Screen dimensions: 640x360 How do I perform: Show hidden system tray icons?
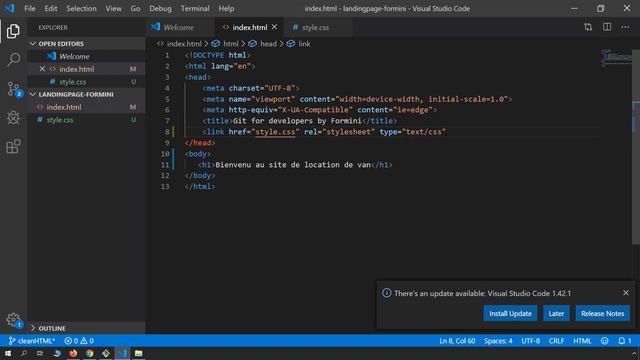click(634, 353)
